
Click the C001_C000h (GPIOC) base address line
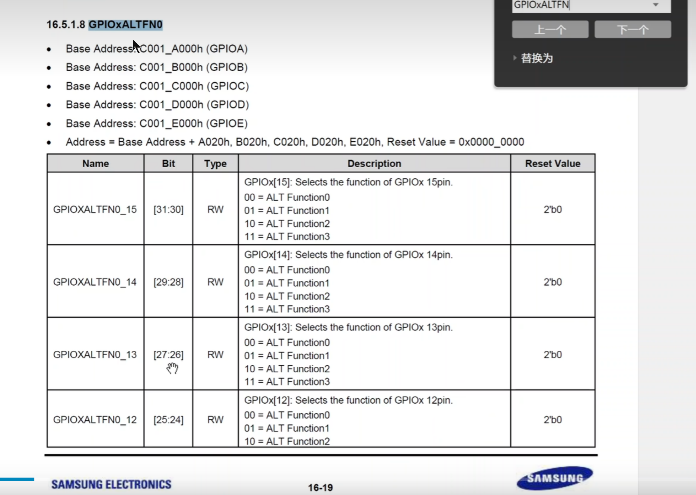(x=157, y=86)
